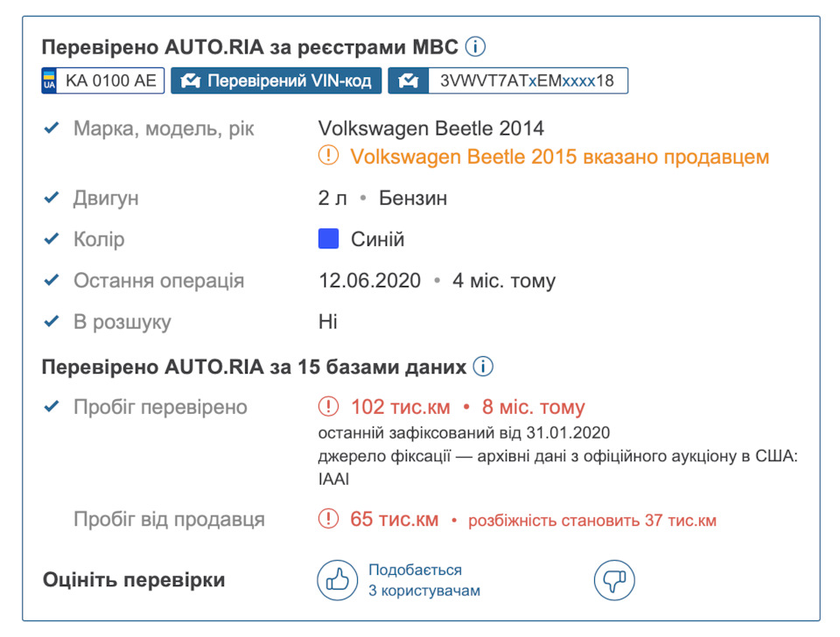Viewport: 840px width, 637px height.
Task: Click warning icon next to Beetle 2015
Action: [x=328, y=157]
